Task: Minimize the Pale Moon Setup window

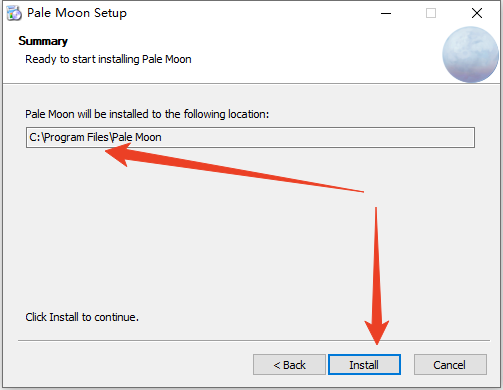Action: tap(386, 13)
